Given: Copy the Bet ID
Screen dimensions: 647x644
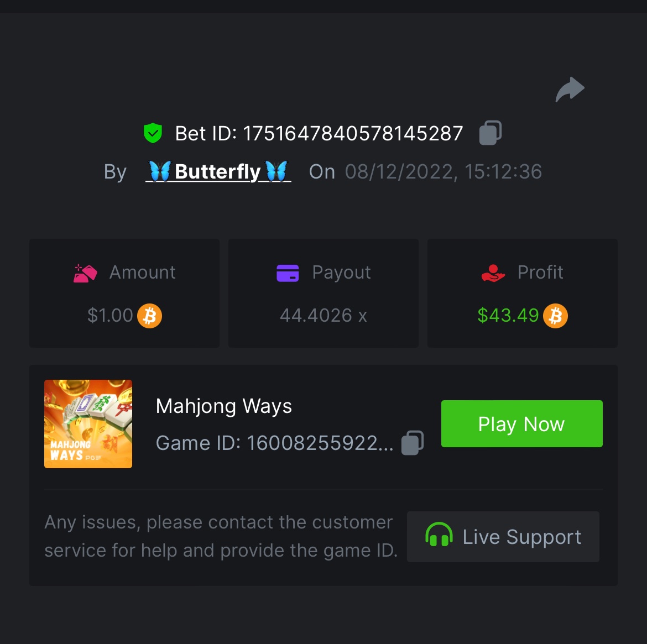Looking at the screenshot, I should [490, 133].
